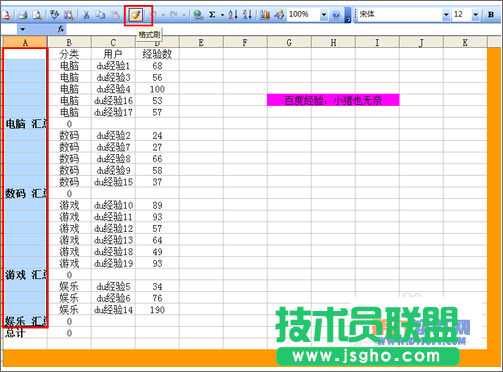Screen dimensions: 503x372
Task: Click the 分类 header cell
Action: [x=69, y=54]
